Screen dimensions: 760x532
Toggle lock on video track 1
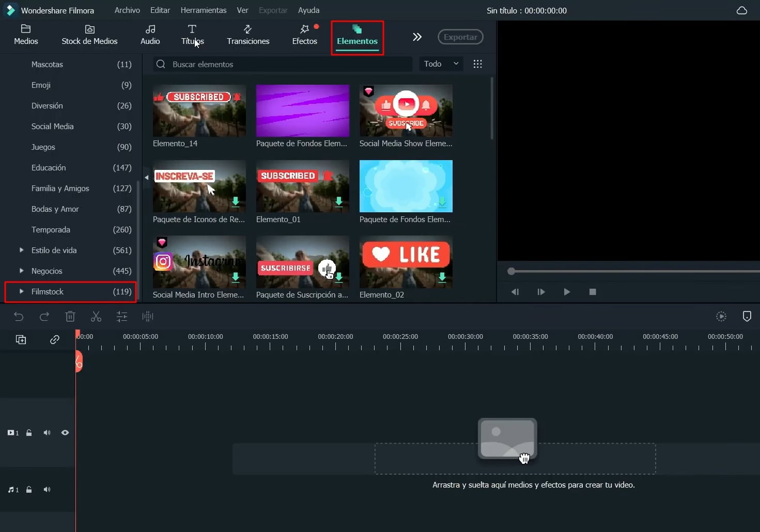click(29, 433)
